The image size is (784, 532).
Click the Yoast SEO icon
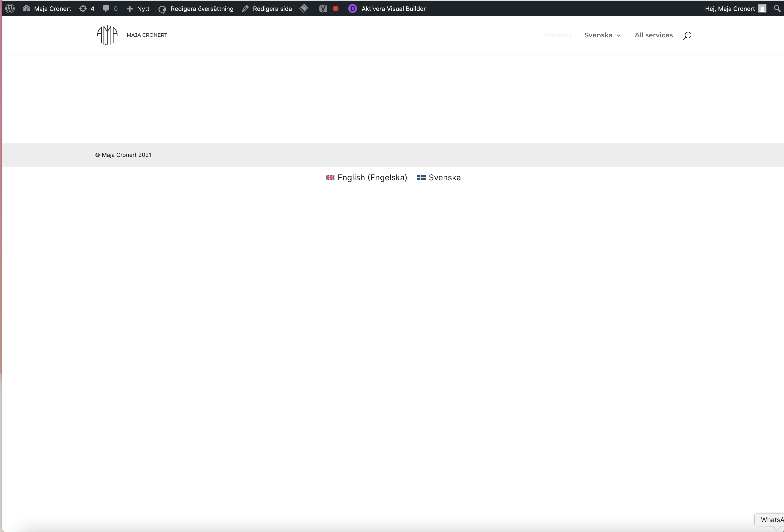(x=323, y=9)
